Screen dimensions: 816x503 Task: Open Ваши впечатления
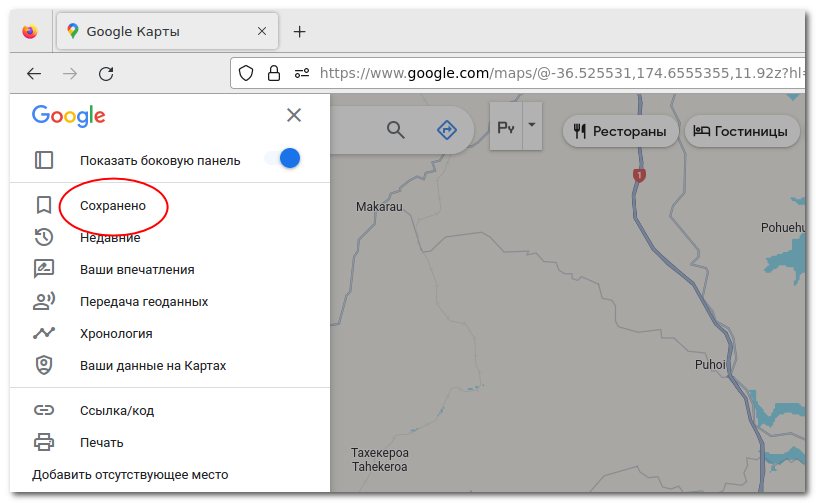tap(137, 269)
